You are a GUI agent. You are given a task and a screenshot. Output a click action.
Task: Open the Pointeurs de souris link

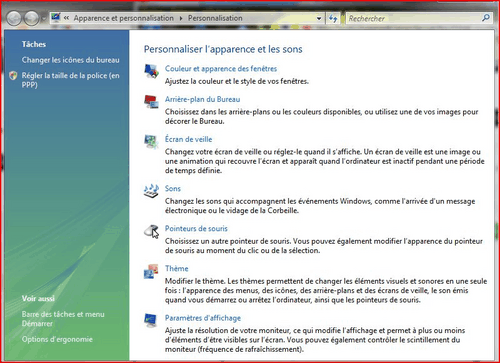coord(196,229)
